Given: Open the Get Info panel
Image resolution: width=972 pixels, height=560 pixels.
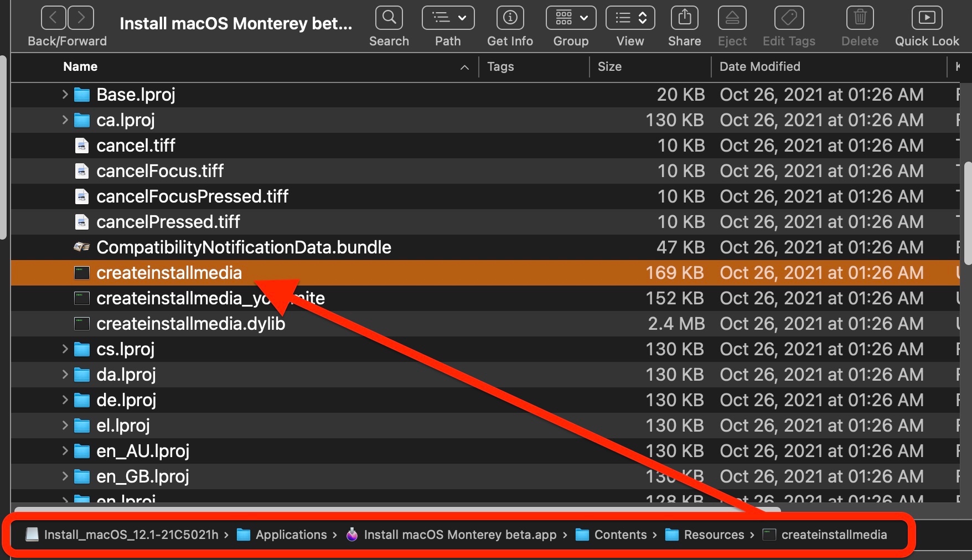Looking at the screenshot, I should click(x=509, y=18).
